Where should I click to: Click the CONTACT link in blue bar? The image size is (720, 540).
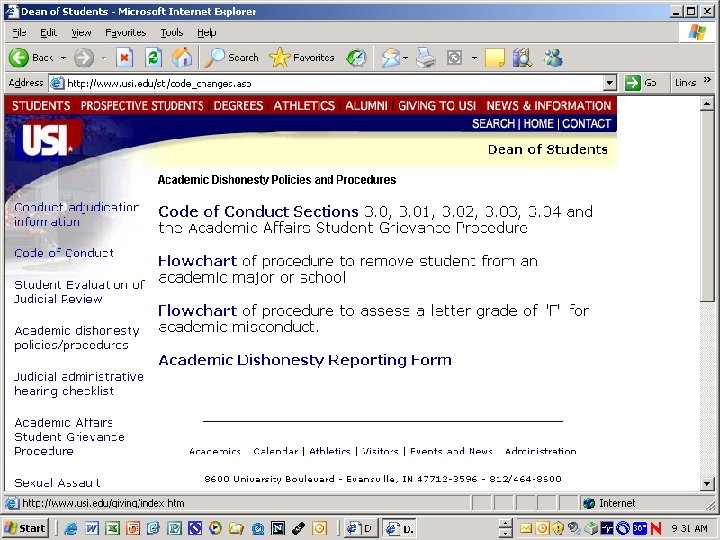[586, 124]
